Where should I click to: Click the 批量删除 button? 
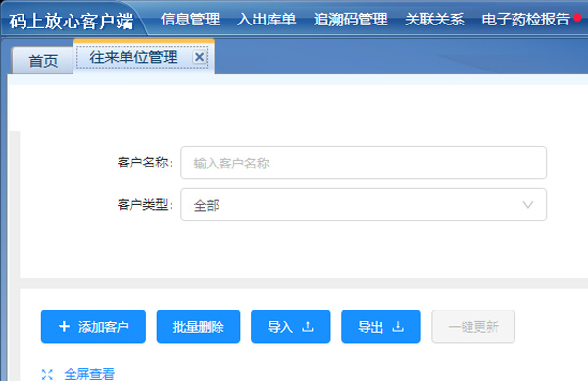[x=198, y=326]
